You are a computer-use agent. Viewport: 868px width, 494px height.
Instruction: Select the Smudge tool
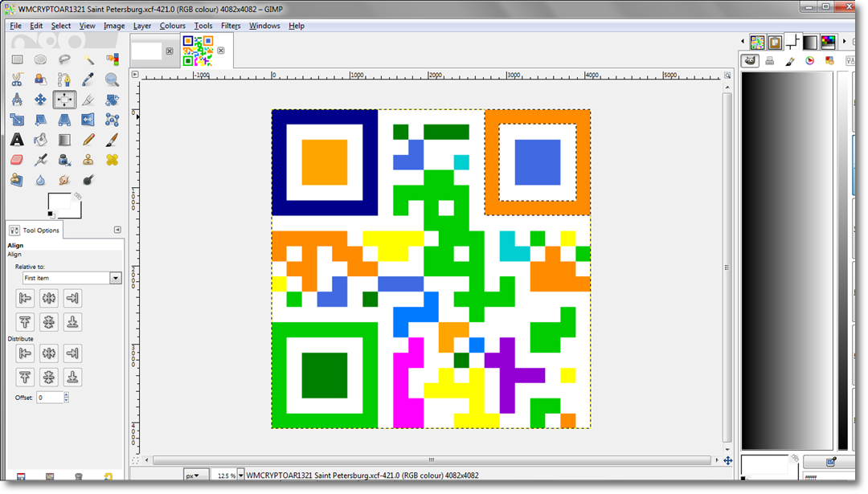(64, 180)
